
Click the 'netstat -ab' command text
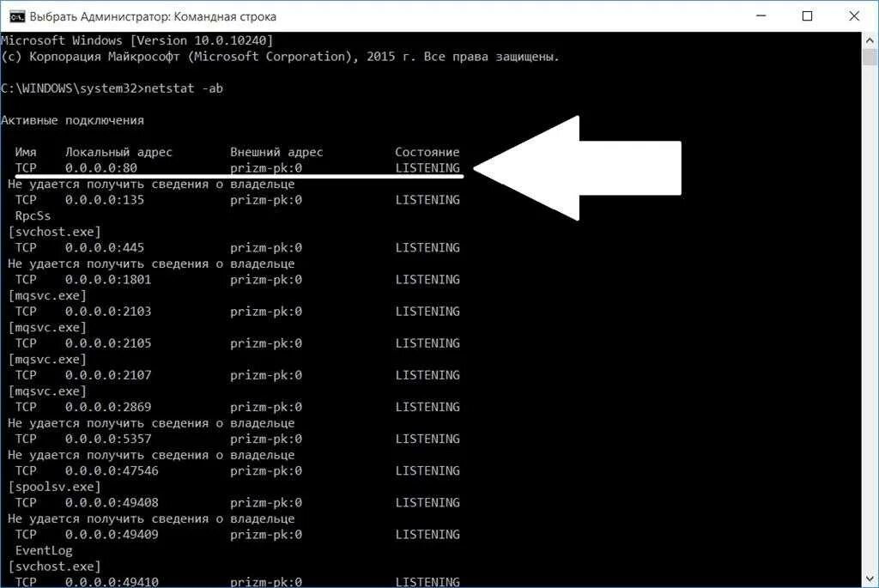point(184,88)
